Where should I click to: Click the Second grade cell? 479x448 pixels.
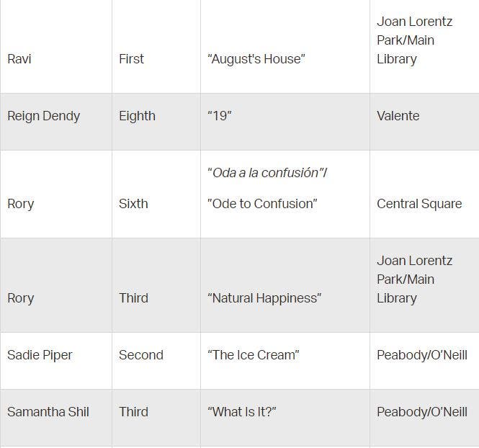141,355
